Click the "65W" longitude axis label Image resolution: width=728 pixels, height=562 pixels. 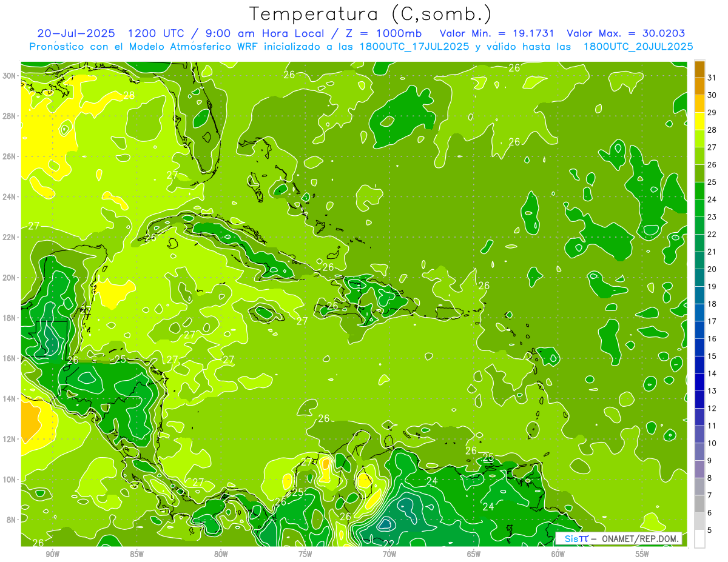click(474, 554)
